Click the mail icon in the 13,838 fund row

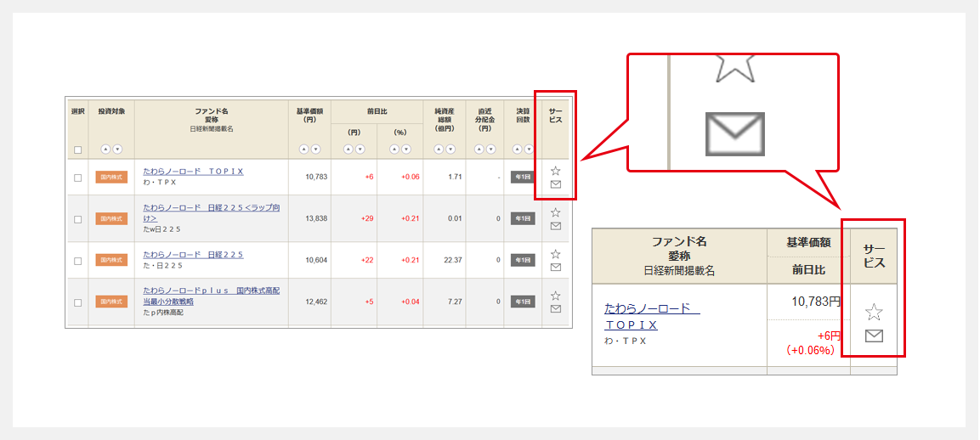point(555,226)
